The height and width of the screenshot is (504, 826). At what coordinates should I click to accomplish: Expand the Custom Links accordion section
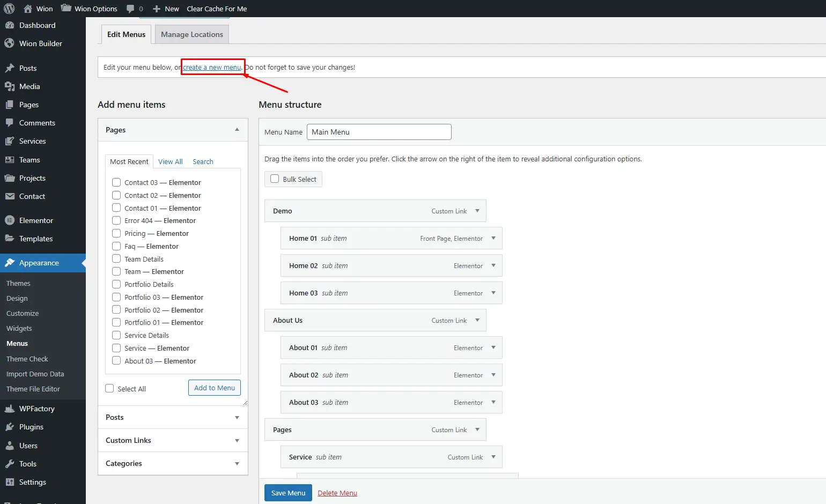click(x=173, y=440)
